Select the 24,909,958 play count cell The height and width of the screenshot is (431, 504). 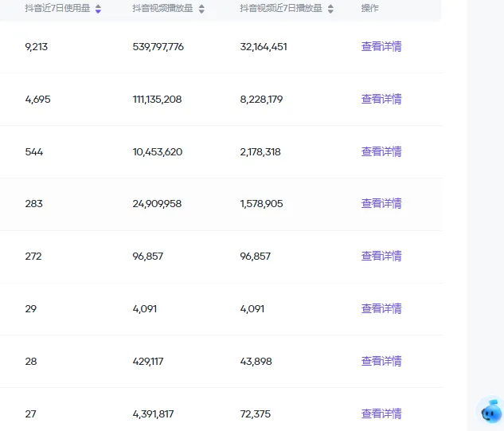[157, 204]
